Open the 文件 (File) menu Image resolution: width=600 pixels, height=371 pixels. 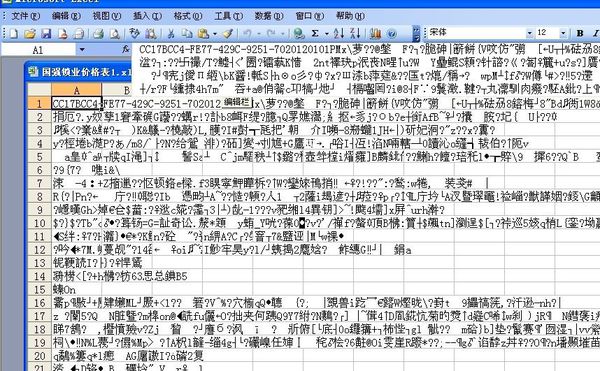pos(25,16)
